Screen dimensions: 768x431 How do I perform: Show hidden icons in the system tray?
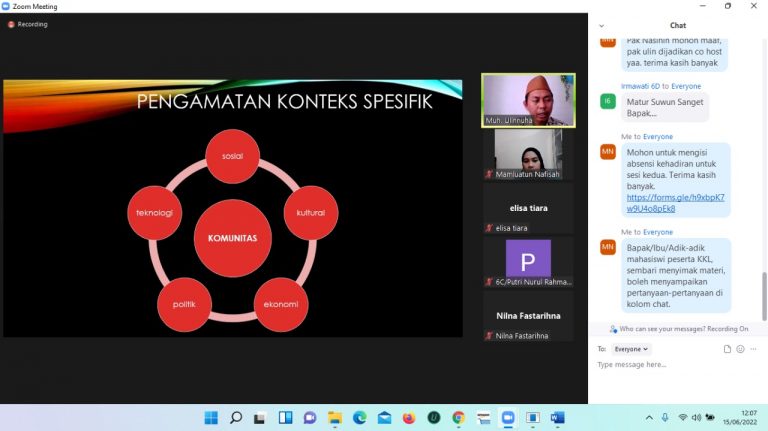click(649, 418)
